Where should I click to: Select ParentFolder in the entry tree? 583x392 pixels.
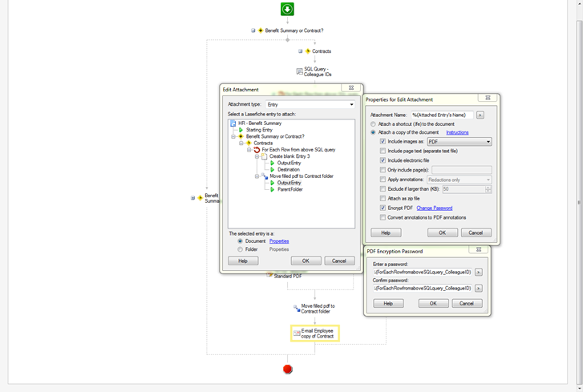tap(290, 189)
